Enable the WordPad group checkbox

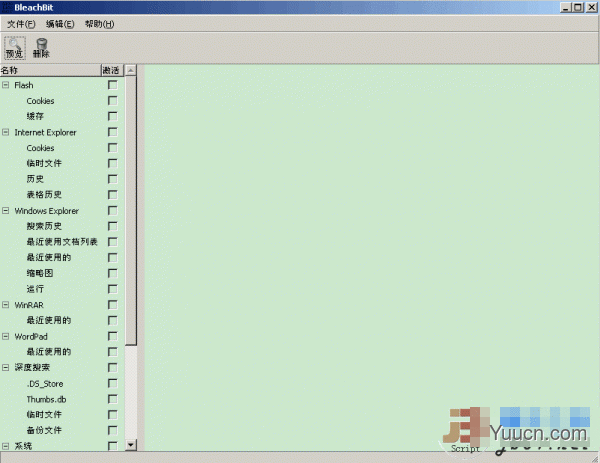coord(112,336)
